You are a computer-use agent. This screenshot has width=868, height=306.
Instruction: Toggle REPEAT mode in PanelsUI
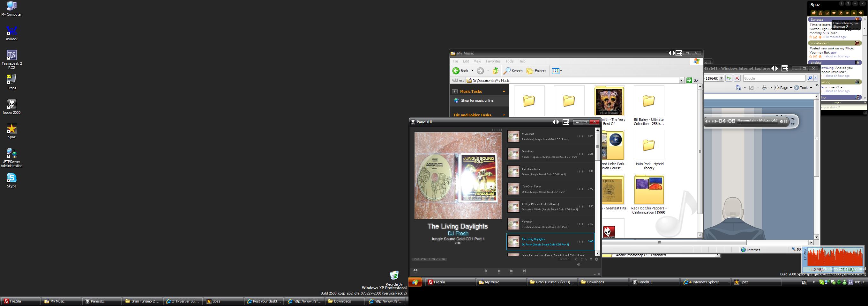tap(564, 259)
